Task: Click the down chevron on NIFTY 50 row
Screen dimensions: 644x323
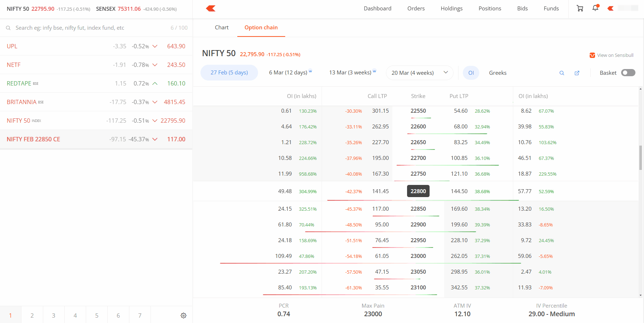Action: click(x=155, y=121)
